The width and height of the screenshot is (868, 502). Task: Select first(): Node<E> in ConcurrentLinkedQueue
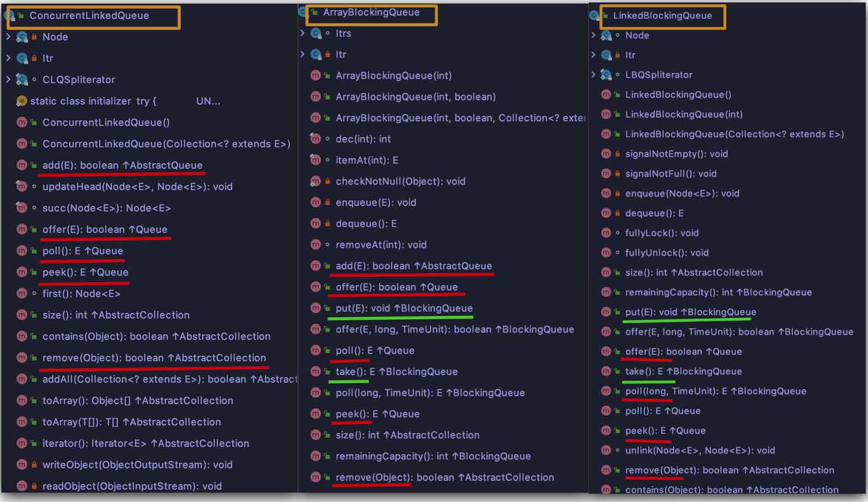(81, 294)
